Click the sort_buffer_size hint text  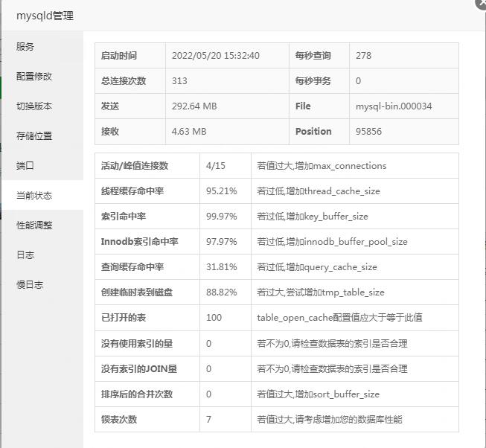318,394
